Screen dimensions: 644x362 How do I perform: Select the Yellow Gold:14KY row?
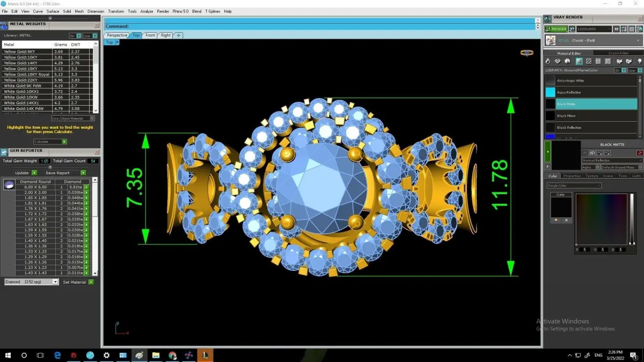[x=47, y=63]
